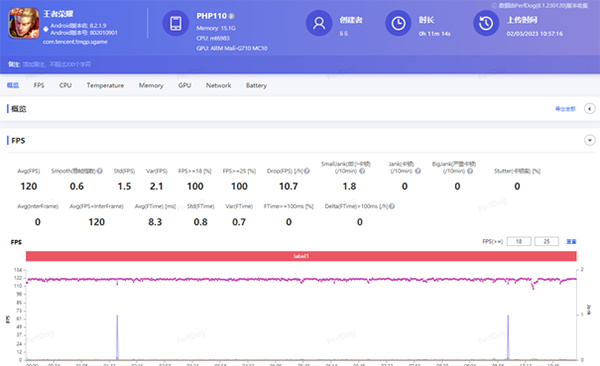Click the export all link

566,109
